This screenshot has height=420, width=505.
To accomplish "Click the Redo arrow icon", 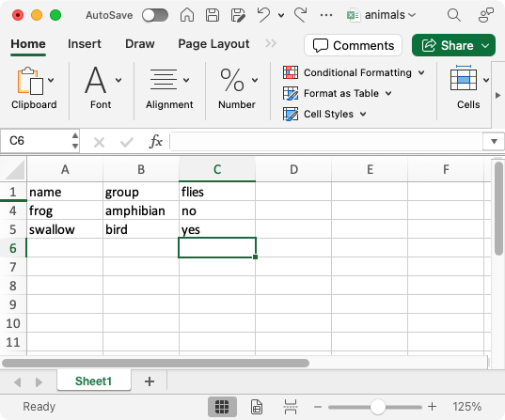I will [x=301, y=15].
